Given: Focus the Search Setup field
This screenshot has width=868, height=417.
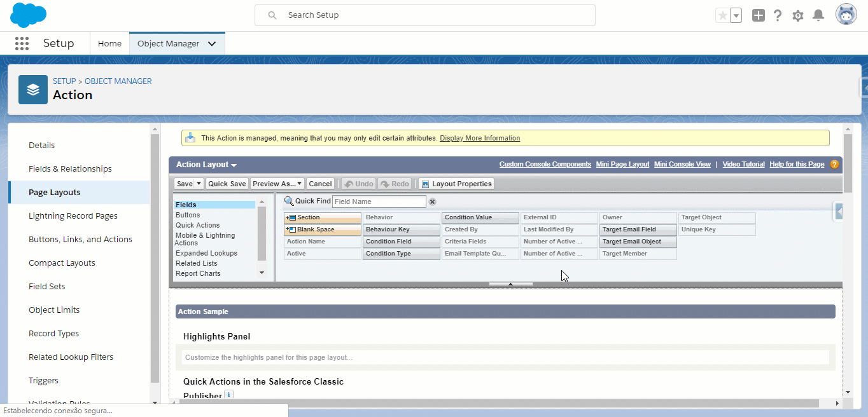Looking at the screenshot, I should click(425, 15).
